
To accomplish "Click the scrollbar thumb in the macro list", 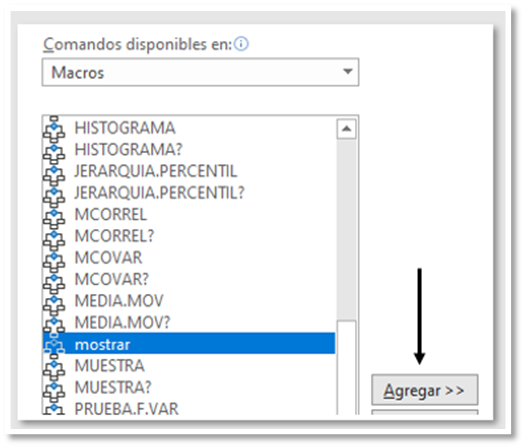I will [x=347, y=367].
